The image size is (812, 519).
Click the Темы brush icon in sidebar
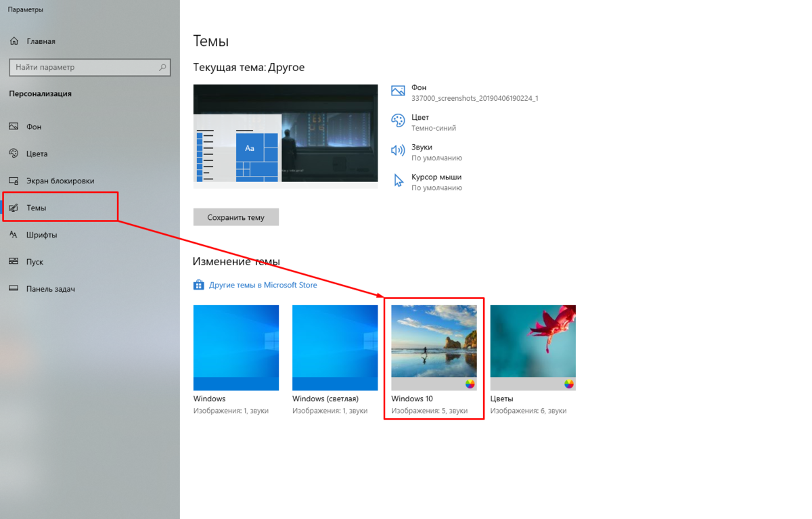14,208
